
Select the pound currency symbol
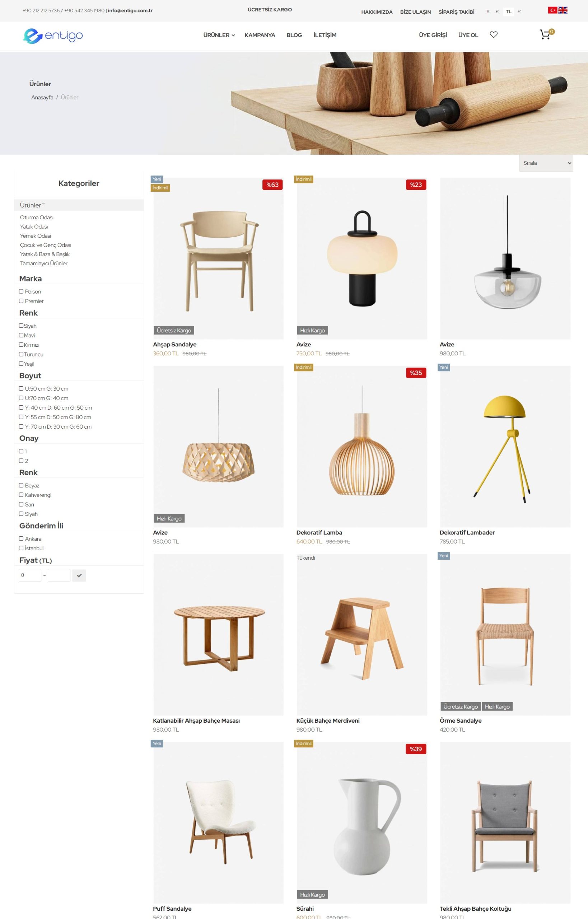(519, 12)
